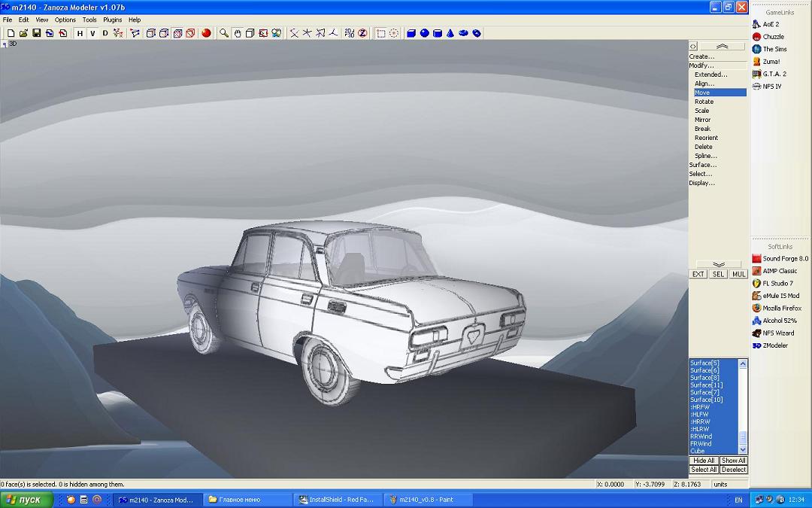Click the red sphere materials icon
The width and height of the screenshot is (812, 508).
point(206,33)
